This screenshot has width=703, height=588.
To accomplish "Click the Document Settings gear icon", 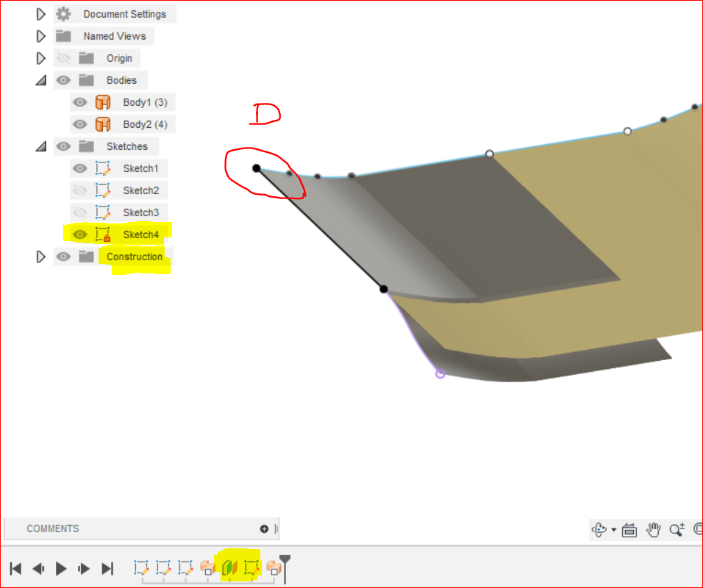I will click(63, 13).
